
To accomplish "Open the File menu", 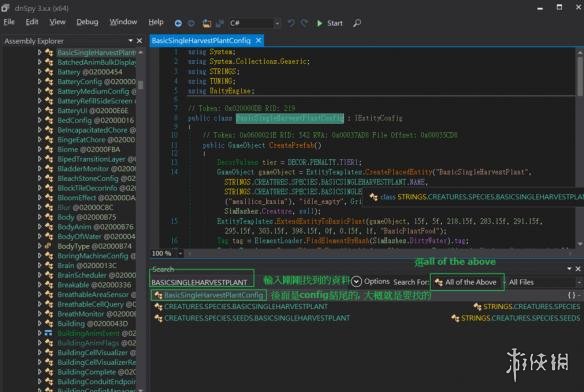I will [x=9, y=22].
